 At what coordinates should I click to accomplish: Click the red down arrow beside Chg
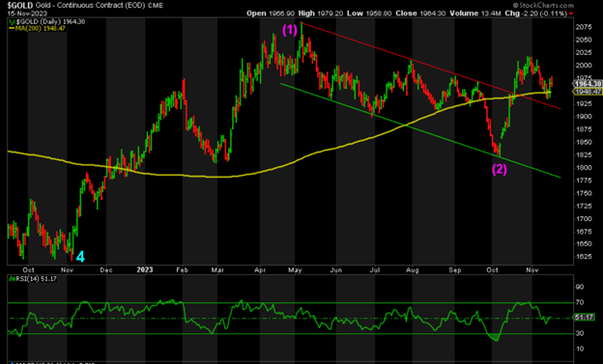click(x=571, y=14)
